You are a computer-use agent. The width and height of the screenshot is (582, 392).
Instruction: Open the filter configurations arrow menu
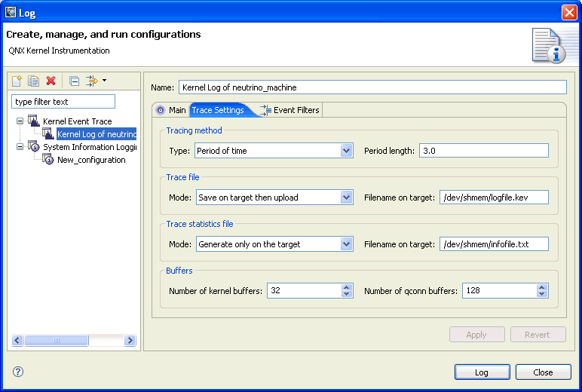click(x=103, y=80)
